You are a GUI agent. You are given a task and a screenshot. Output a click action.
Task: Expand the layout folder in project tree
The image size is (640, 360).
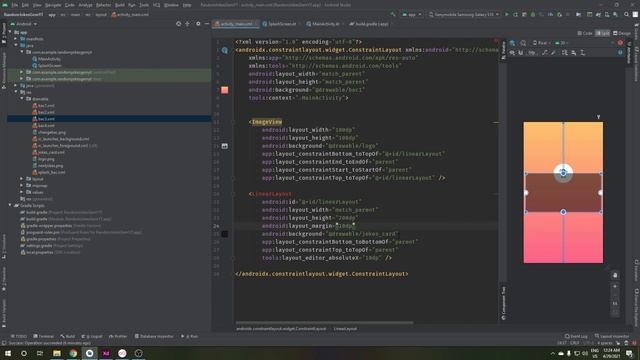(x=22, y=179)
